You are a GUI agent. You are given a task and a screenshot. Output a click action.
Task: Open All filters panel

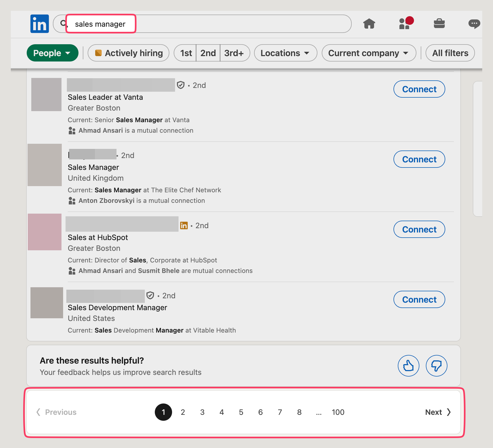(x=450, y=53)
